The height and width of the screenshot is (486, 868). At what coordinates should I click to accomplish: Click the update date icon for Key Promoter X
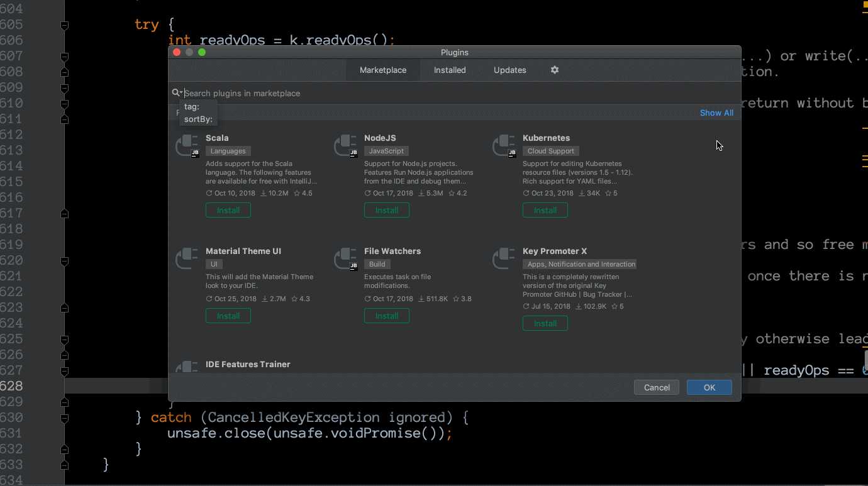click(x=526, y=306)
